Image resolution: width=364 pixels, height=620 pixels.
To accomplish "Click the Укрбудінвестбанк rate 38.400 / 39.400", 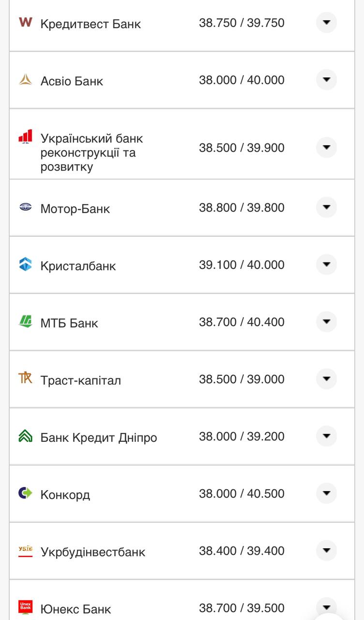I will point(242,551).
